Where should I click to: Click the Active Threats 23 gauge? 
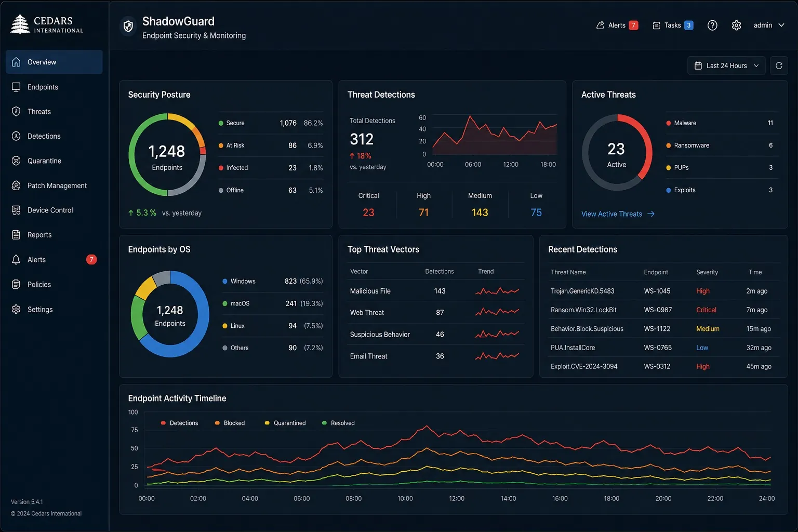pyautogui.click(x=617, y=153)
